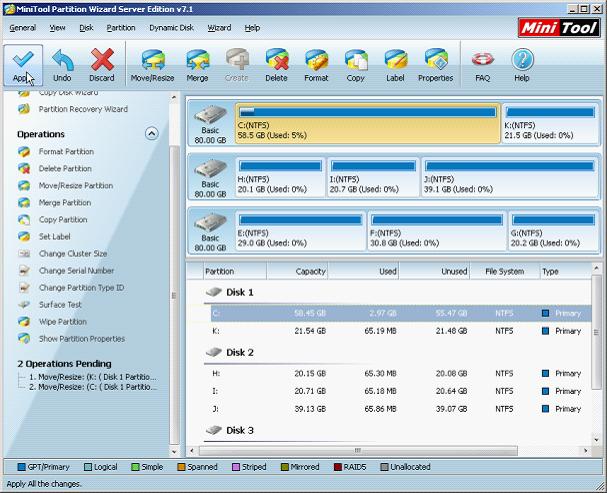
Task: Select the first Basic 80.00 GB disk icon
Action: point(211,124)
